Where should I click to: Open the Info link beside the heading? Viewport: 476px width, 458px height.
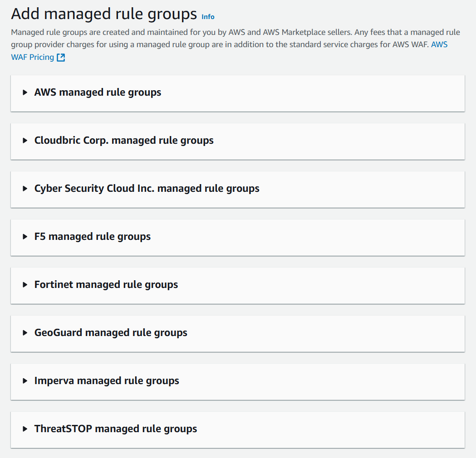point(208,17)
